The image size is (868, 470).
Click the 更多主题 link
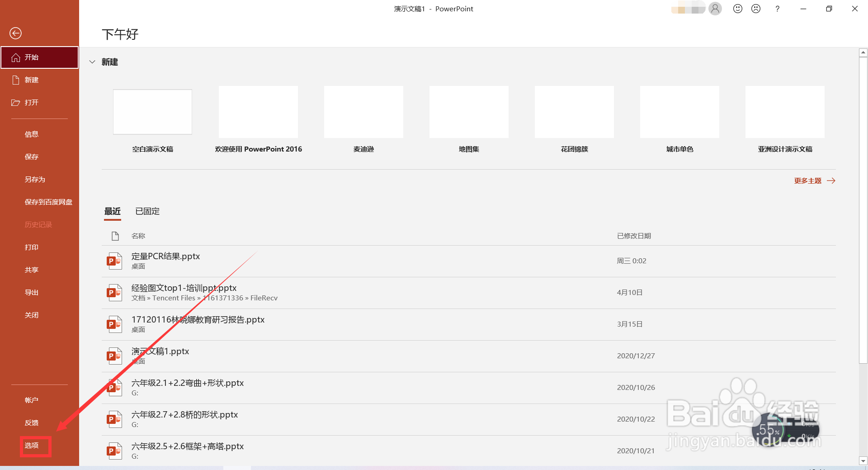coord(815,181)
